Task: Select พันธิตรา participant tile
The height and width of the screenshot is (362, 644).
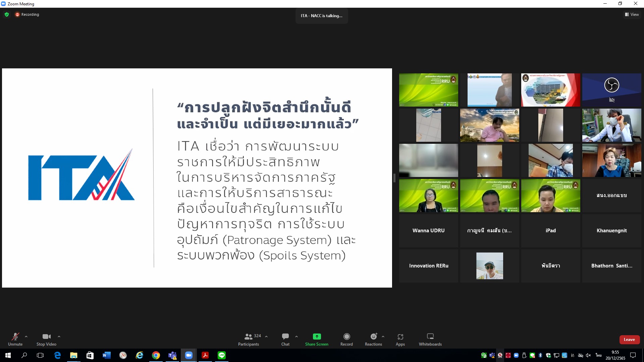Action: 550,266
